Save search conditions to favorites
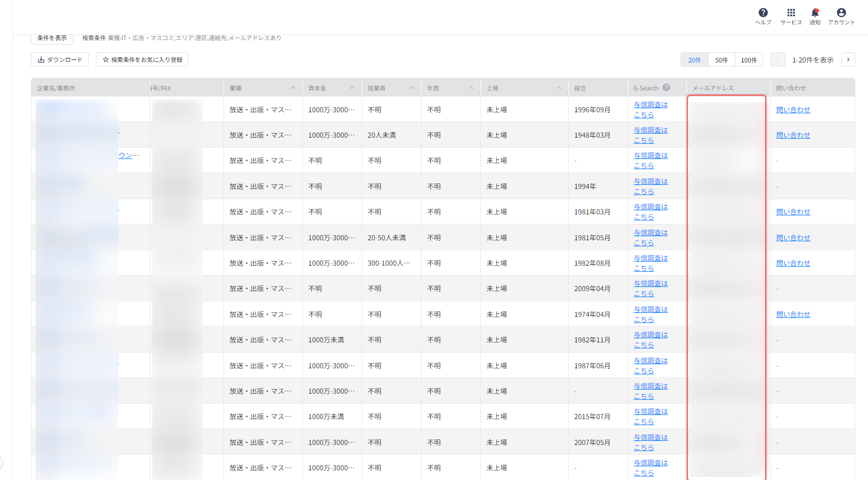The height and width of the screenshot is (480, 868). click(142, 59)
